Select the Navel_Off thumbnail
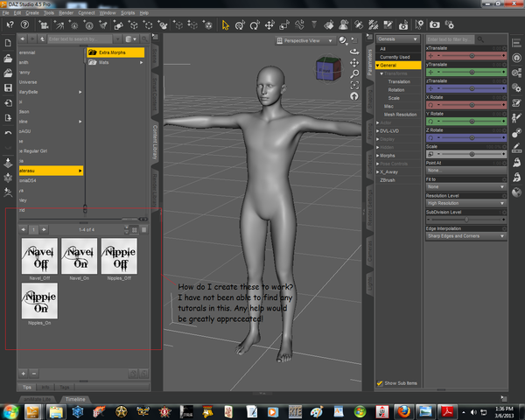The width and height of the screenshot is (525, 420). tap(40, 254)
